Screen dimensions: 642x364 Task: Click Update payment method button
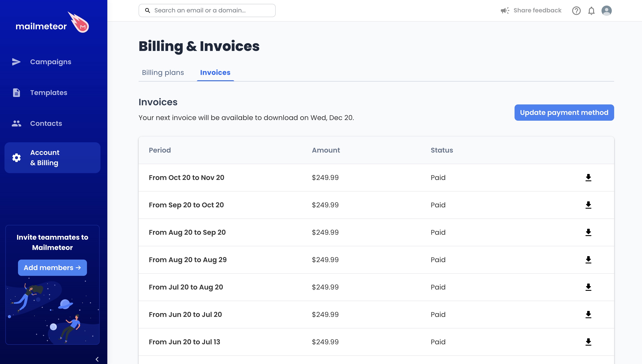564,113
